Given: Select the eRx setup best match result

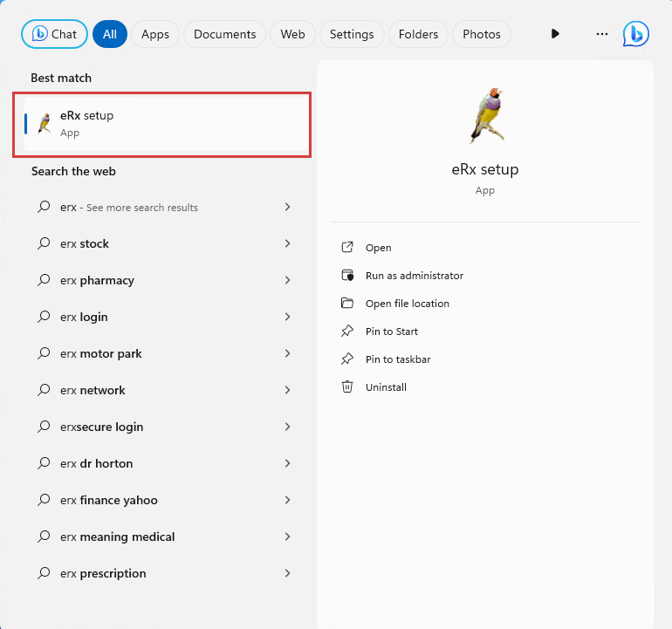Looking at the screenshot, I should 161,125.
